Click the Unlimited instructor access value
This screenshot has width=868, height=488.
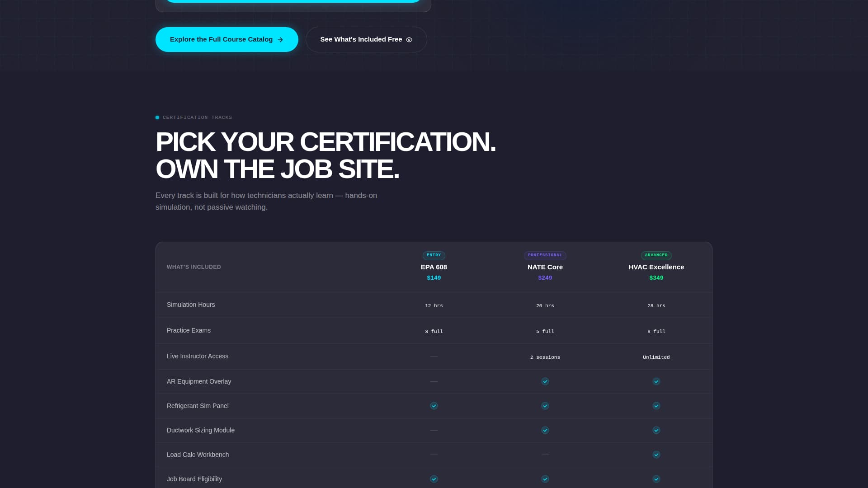(656, 357)
